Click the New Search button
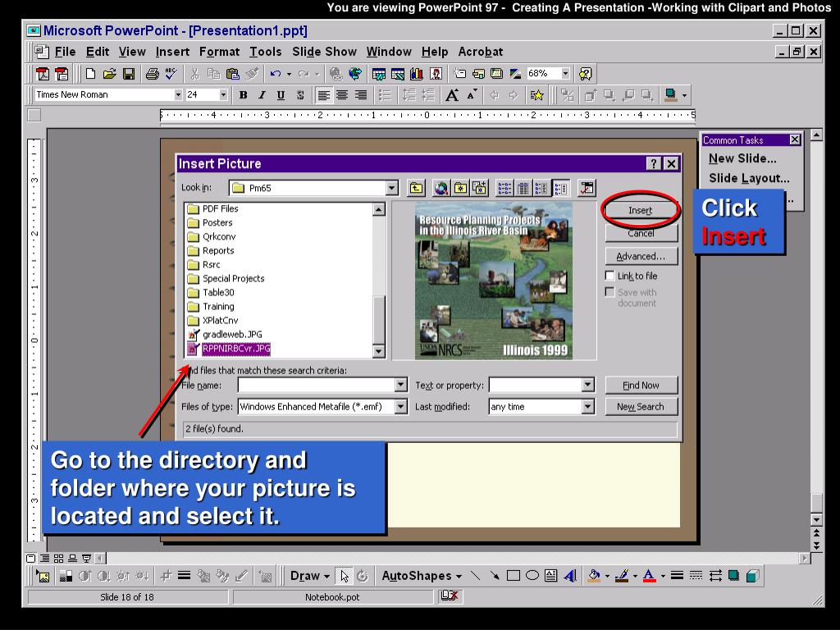The image size is (840, 630). coord(641,407)
